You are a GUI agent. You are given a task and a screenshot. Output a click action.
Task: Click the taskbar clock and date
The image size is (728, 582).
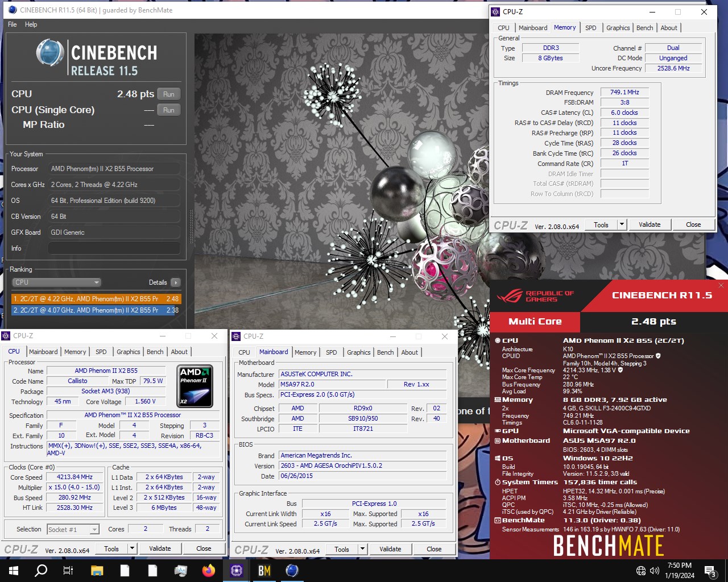coord(680,571)
